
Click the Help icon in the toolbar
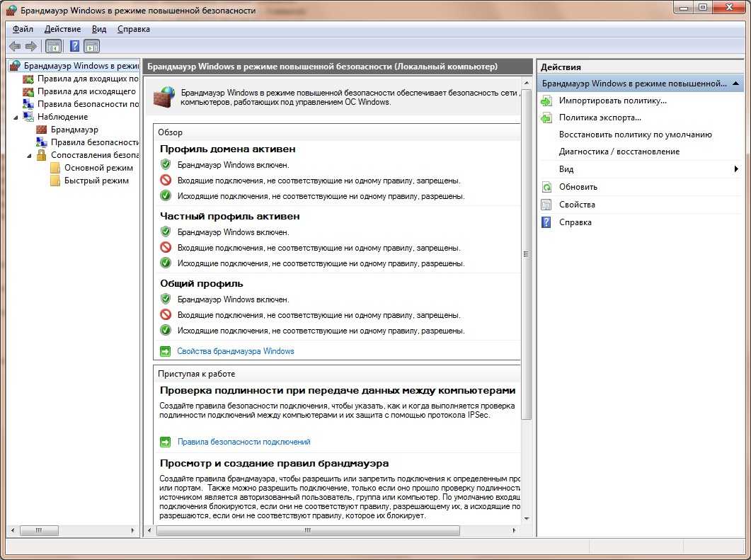point(74,46)
